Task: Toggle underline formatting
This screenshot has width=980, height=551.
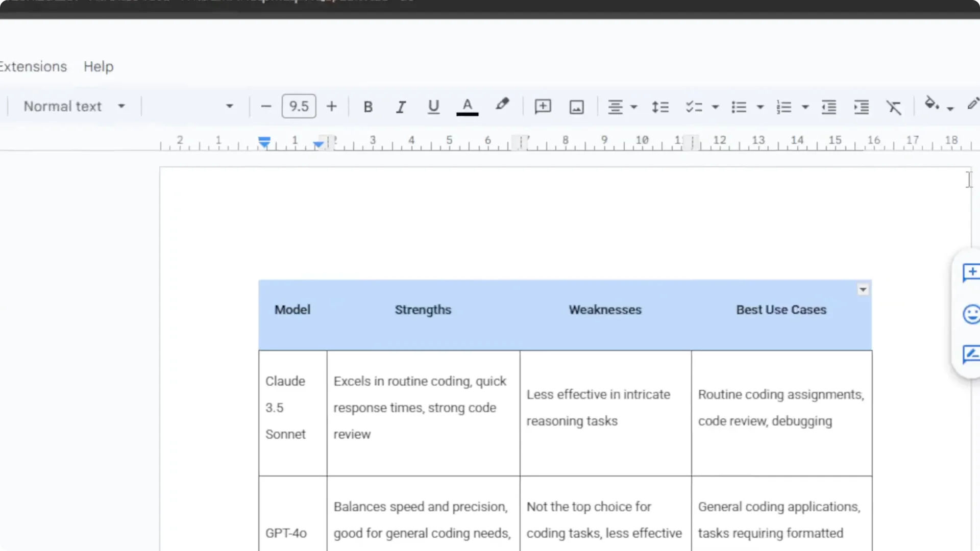Action: [433, 106]
